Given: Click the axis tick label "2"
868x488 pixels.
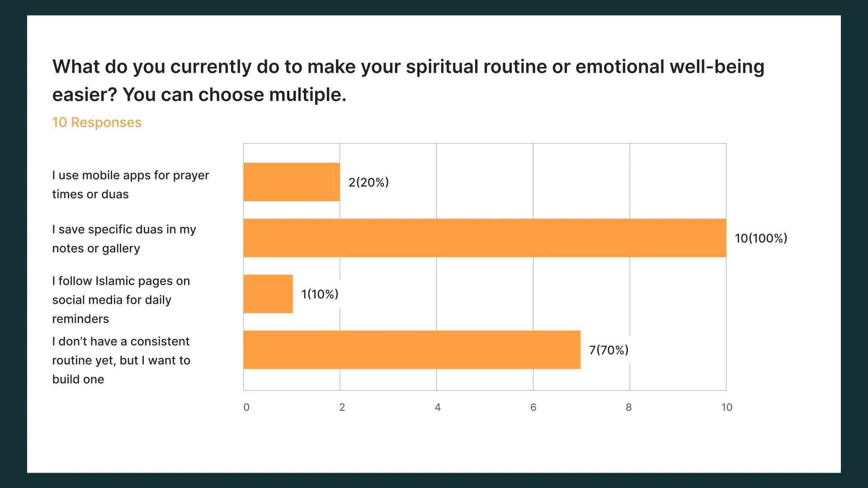Looking at the screenshot, I should point(342,407).
